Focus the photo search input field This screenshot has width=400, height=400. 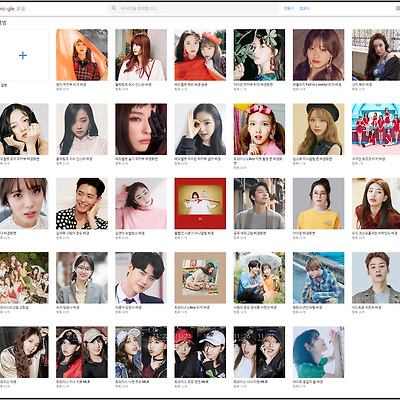coord(193,9)
